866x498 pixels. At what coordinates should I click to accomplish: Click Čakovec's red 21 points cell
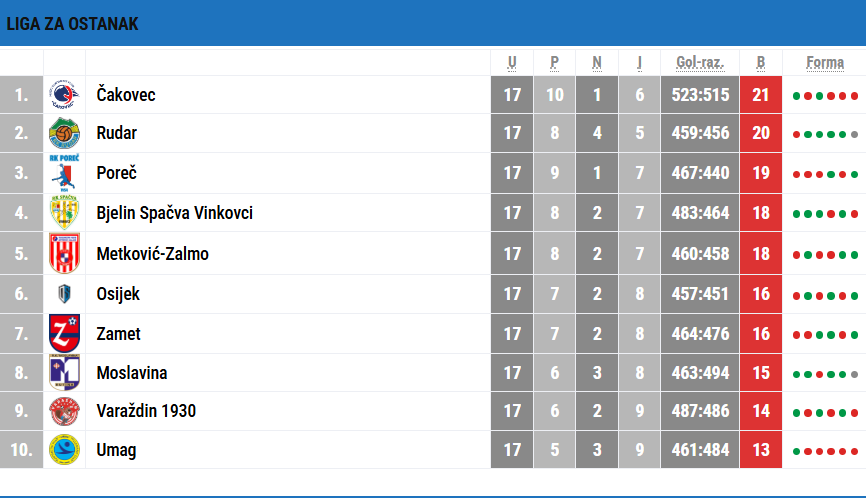[761, 95]
